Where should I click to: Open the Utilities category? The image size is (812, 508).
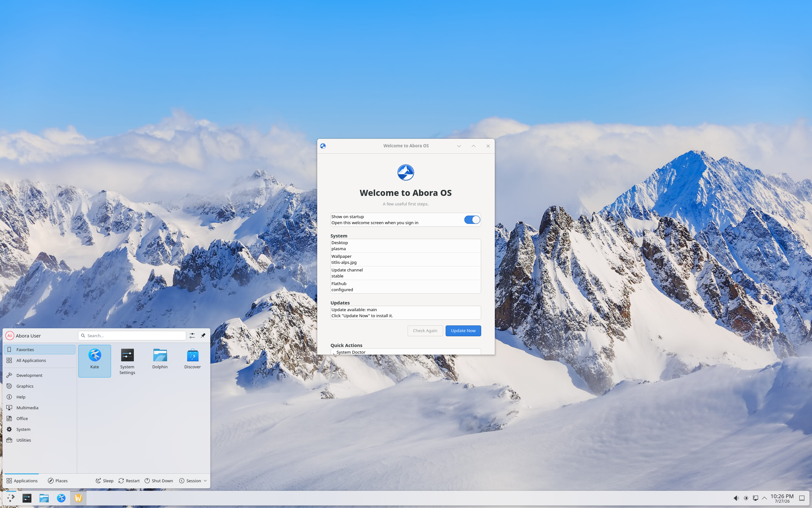(x=40, y=440)
